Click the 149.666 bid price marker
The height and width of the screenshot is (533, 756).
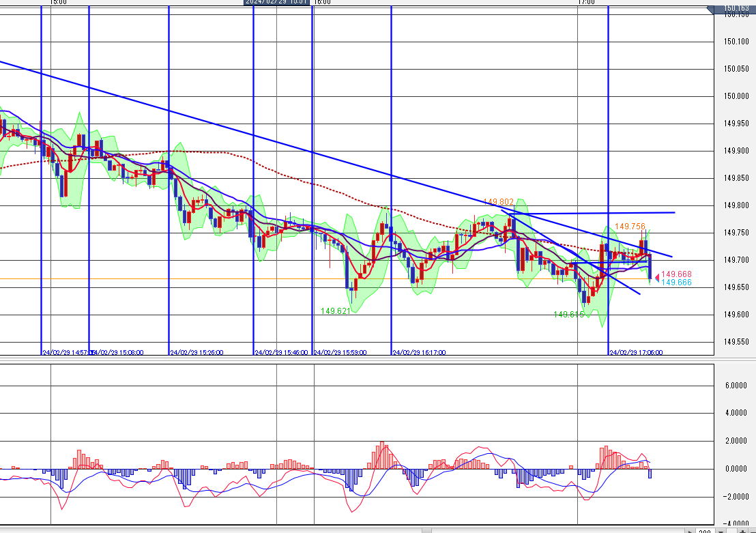pos(673,282)
